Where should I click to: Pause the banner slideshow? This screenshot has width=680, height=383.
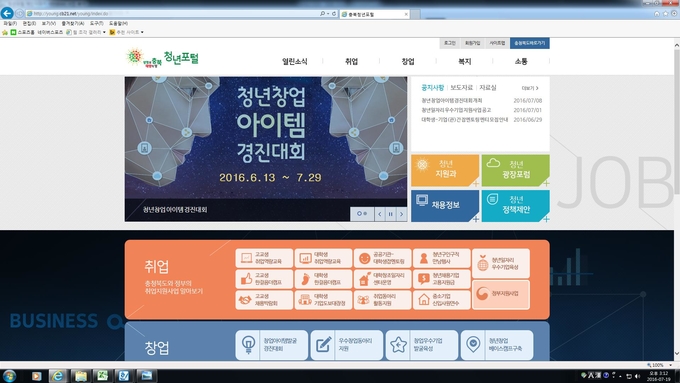390,214
